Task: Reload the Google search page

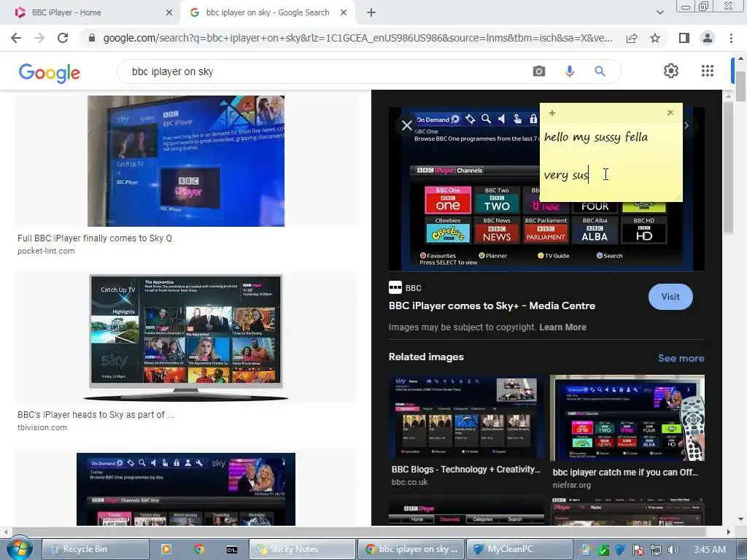Action: [x=63, y=38]
